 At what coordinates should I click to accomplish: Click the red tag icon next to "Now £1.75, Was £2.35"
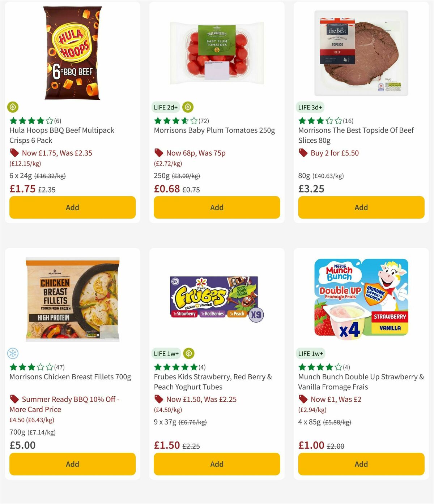pos(14,153)
